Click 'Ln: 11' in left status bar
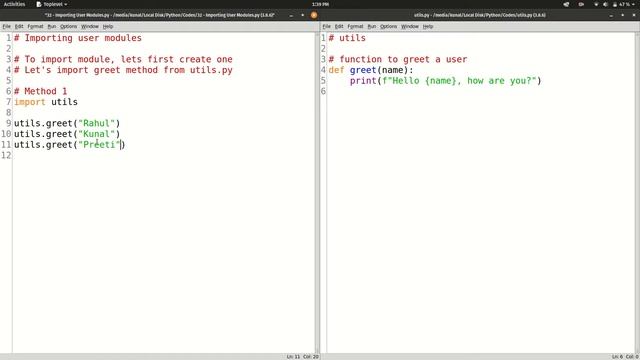This screenshot has height=360, width=640. pyautogui.click(x=293, y=357)
